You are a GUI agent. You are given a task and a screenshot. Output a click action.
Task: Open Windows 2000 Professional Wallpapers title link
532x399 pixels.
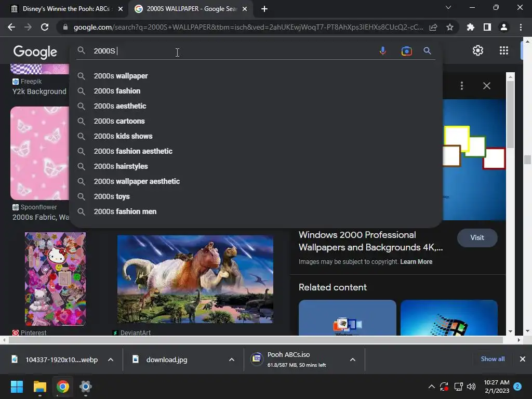[x=370, y=241]
